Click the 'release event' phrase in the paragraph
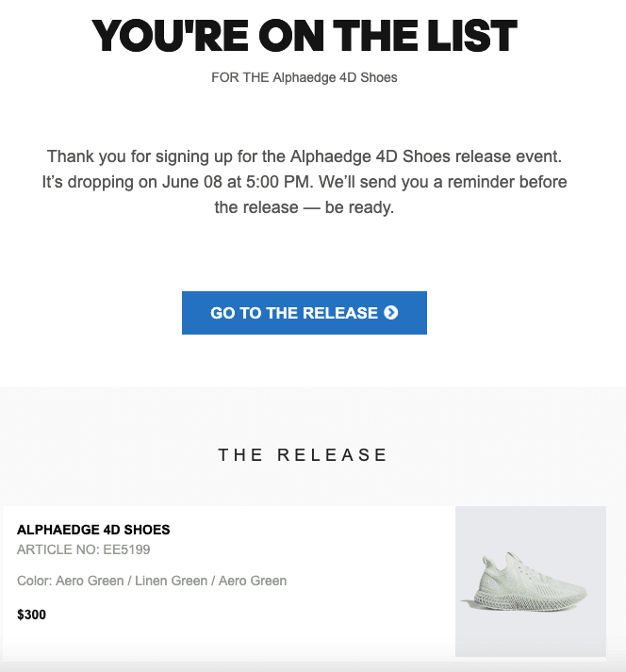Image resolution: width=626 pixels, height=672 pixels. (508, 156)
